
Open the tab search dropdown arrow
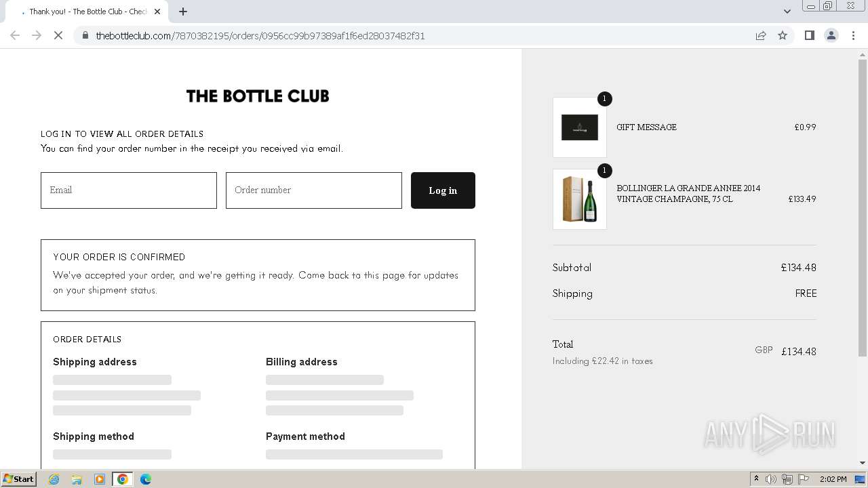[x=787, y=12]
